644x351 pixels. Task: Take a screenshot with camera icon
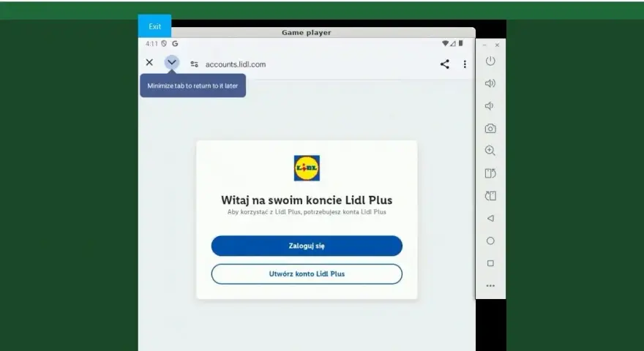pos(490,129)
